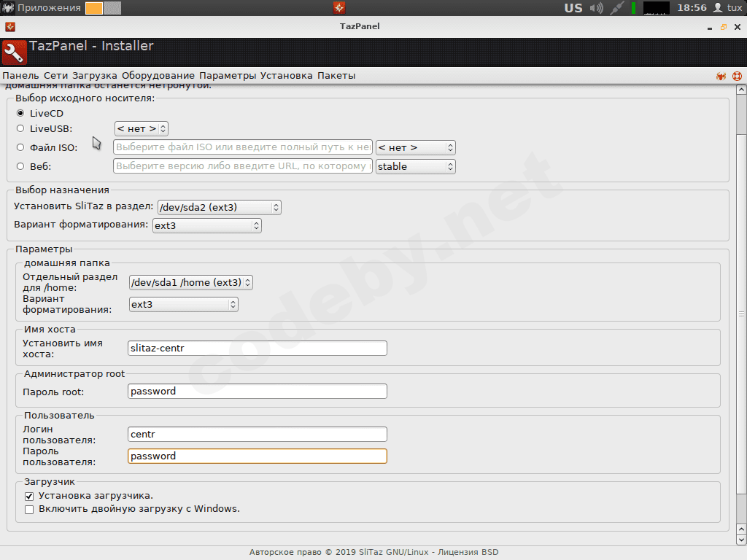Viewport: 747px width, 560px height.
Task: Open the /dev/sda2 (ext3) partition dropdown
Action: coord(219,207)
